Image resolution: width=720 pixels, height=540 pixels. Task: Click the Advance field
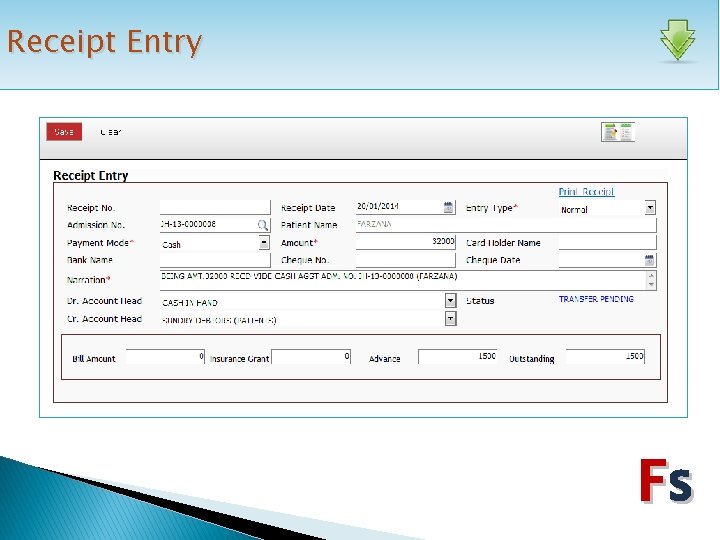click(x=457, y=357)
